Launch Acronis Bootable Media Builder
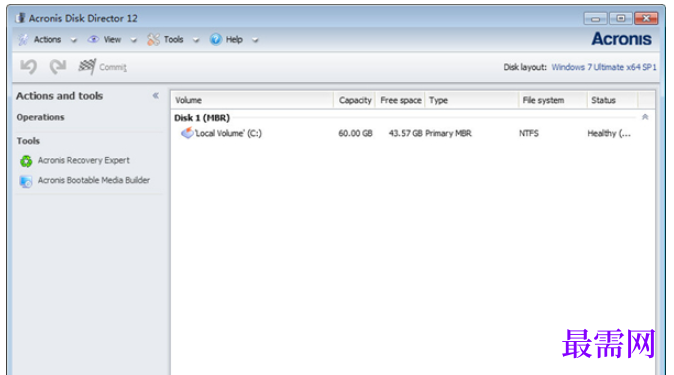This screenshot has width=674, height=375. [85, 181]
